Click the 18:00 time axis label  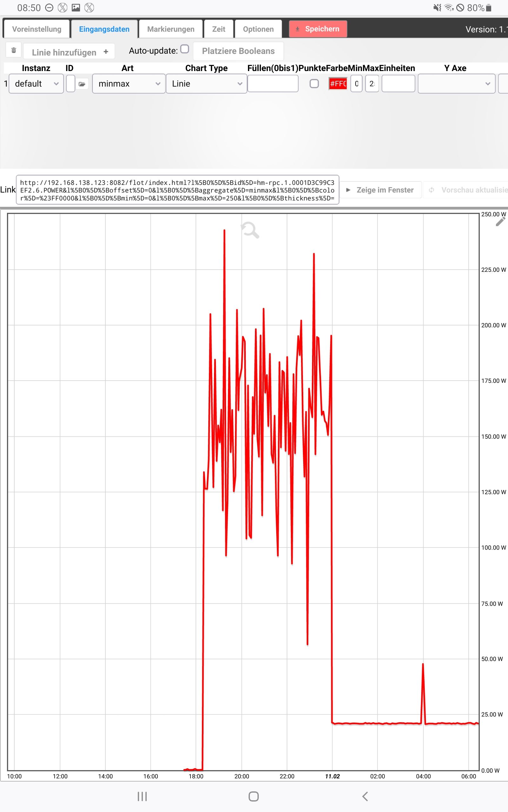click(x=196, y=776)
